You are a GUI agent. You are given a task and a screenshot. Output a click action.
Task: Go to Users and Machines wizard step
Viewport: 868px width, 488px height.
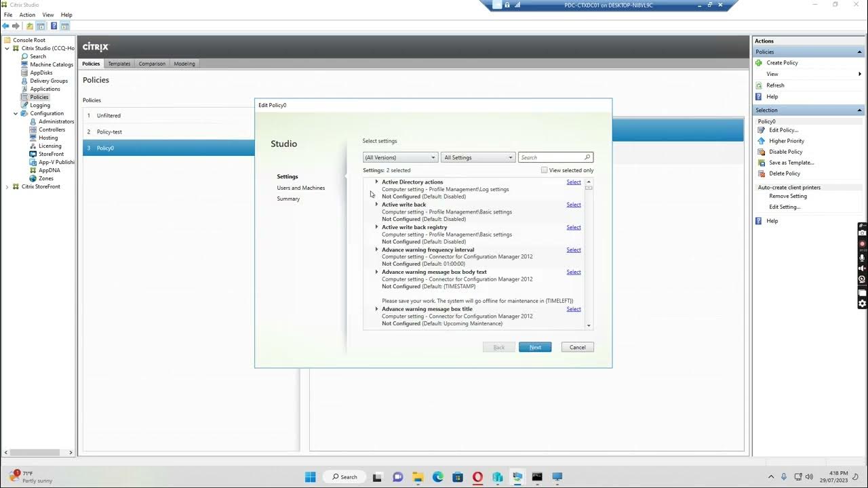[x=300, y=188]
